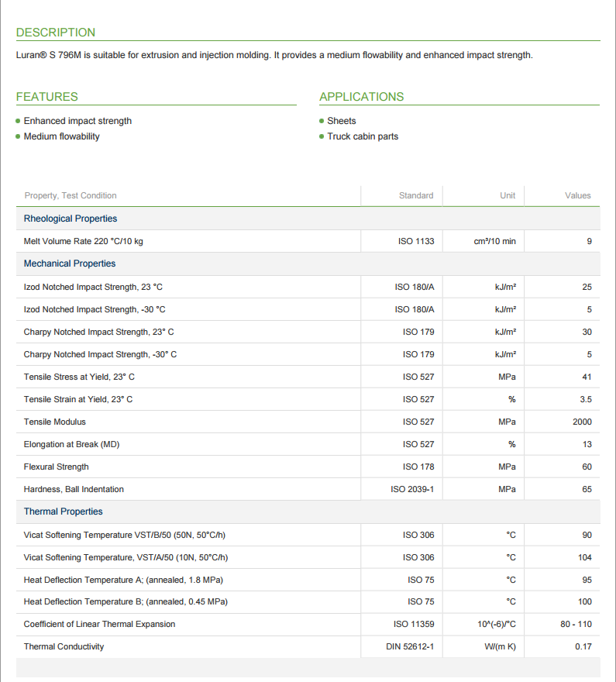Viewport: 616px width, 682px height.
Task: Click 'Izod Notched Impact Strength, 23 °C' label
Action: [93, 287]
